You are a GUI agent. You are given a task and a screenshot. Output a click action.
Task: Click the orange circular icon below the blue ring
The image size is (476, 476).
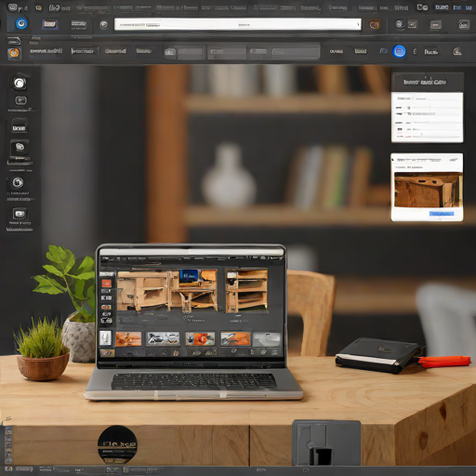(14, 53)
